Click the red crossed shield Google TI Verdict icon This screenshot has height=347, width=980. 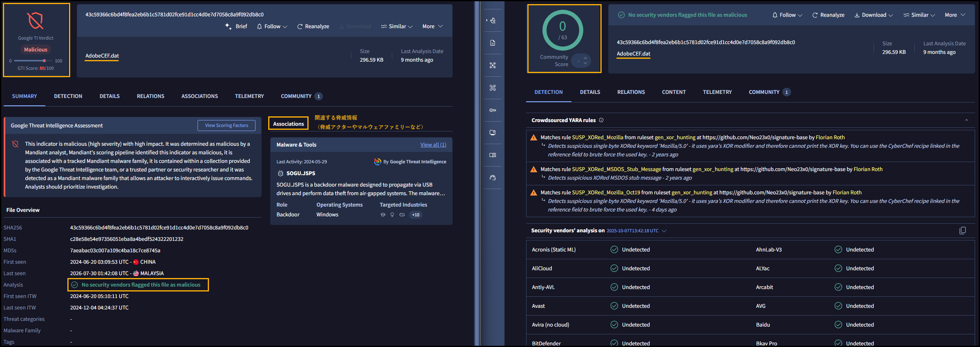tap(36, 20)
